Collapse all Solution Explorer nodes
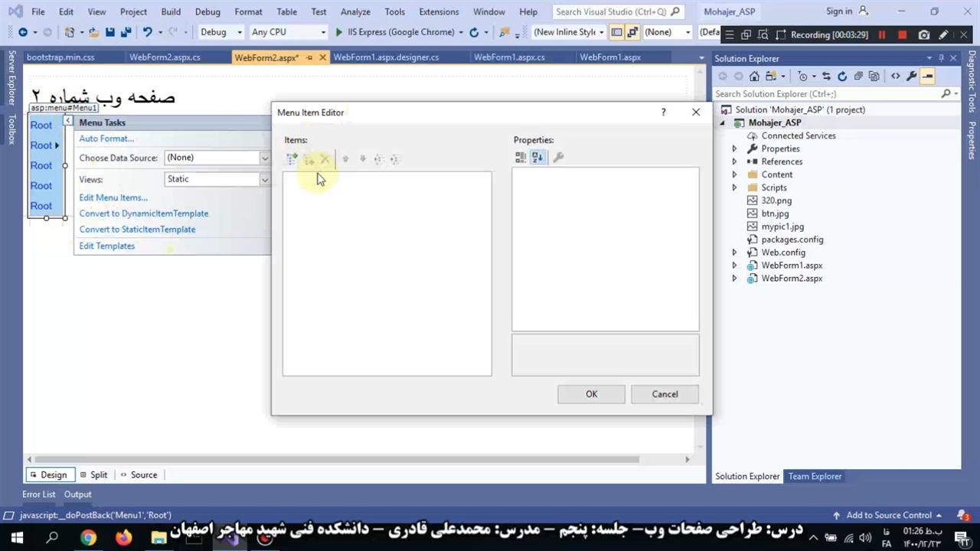 (x=858, y=77)
